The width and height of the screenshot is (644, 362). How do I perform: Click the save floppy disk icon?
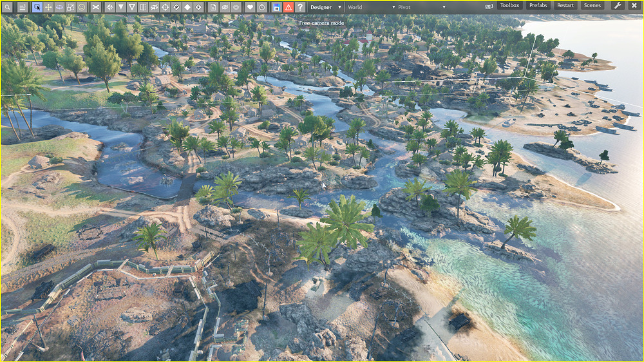click(x=276, y=7)
